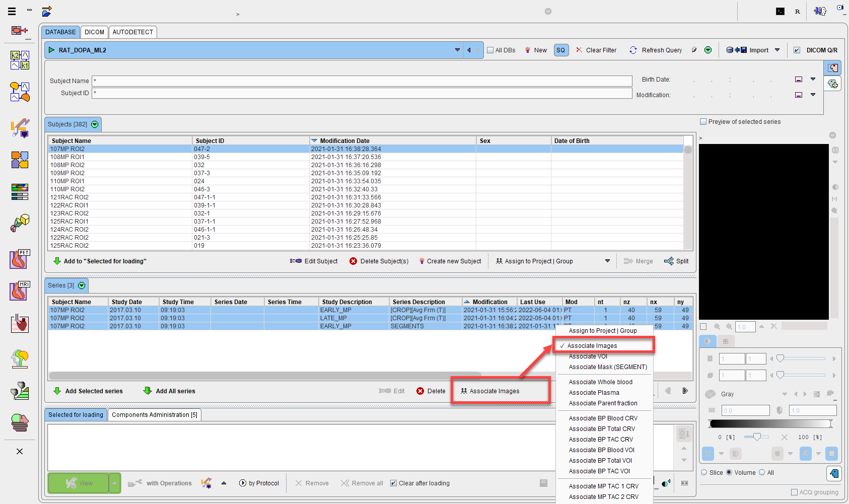Open the Assign to Project | Group dropdown arrow
The height and width of the screenshot is (504, 849).
607,261
